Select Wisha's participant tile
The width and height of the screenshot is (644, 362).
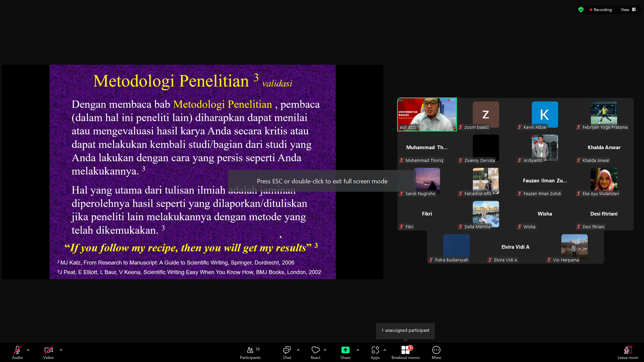click(545, 214)
